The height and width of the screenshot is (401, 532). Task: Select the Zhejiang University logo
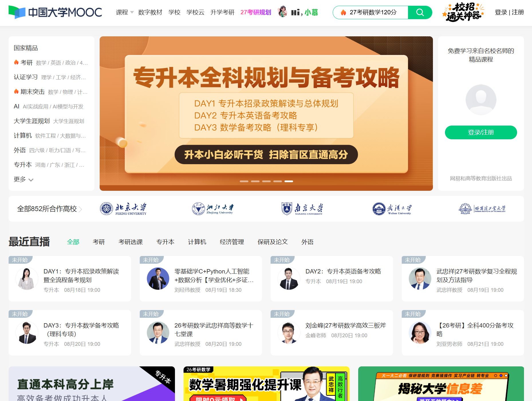pyautogui.click(x=212, y=209)
